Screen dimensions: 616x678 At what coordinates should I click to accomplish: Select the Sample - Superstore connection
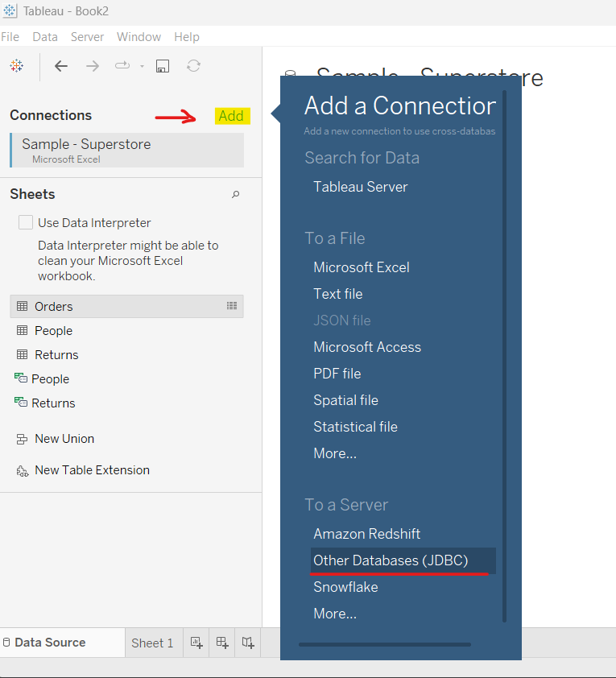(x=126, y=150)
